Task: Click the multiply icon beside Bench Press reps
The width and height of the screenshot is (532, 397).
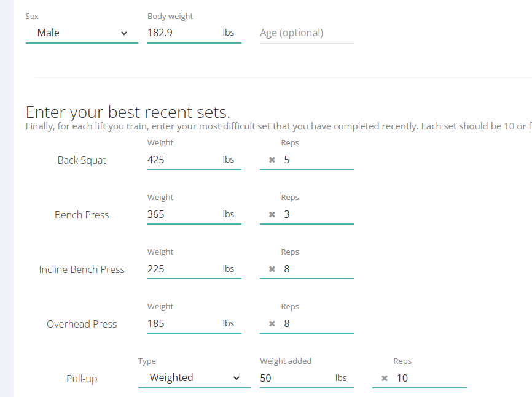Action: 272,214
